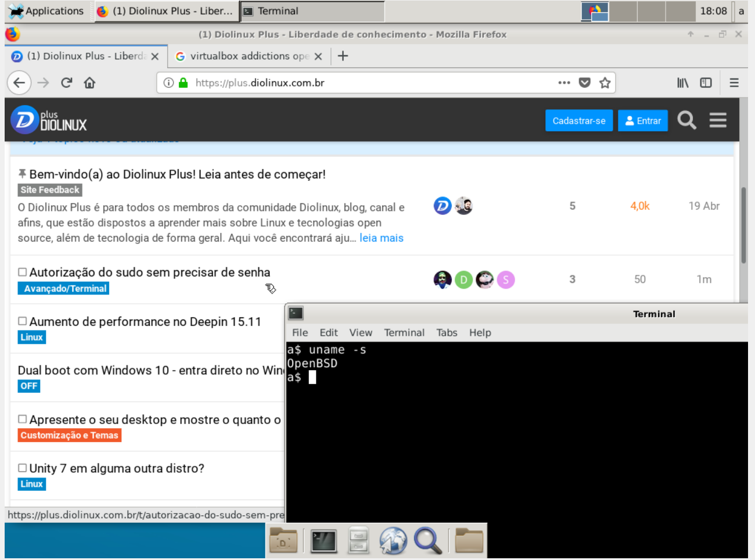Click Diolinux avatar on welcome topic

coord(443,206)
